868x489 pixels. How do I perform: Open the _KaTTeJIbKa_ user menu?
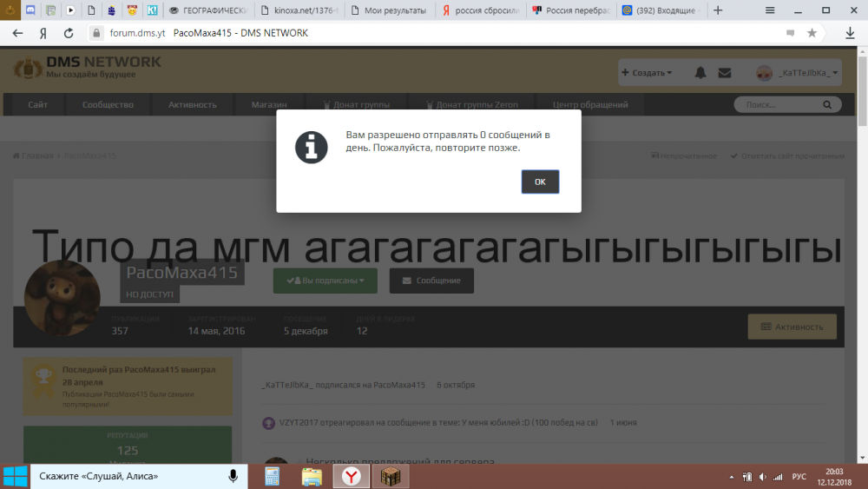point(798,73)
